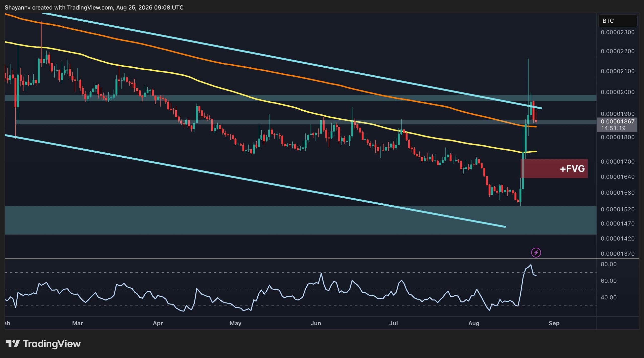Image resolution: width=644 pixels, height=358 pixels.
Task: Click the 0.00001520 price axis label
Action: 618,209
